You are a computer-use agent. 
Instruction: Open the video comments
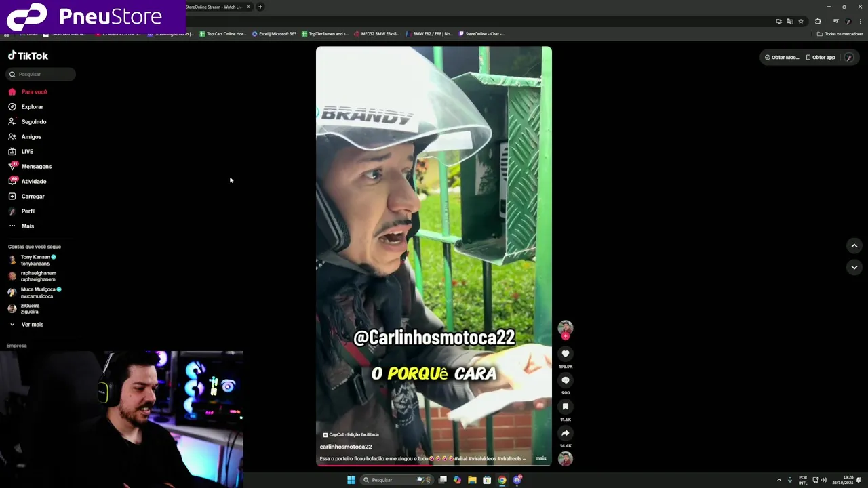pyautogui.click(x=566, y=380)
